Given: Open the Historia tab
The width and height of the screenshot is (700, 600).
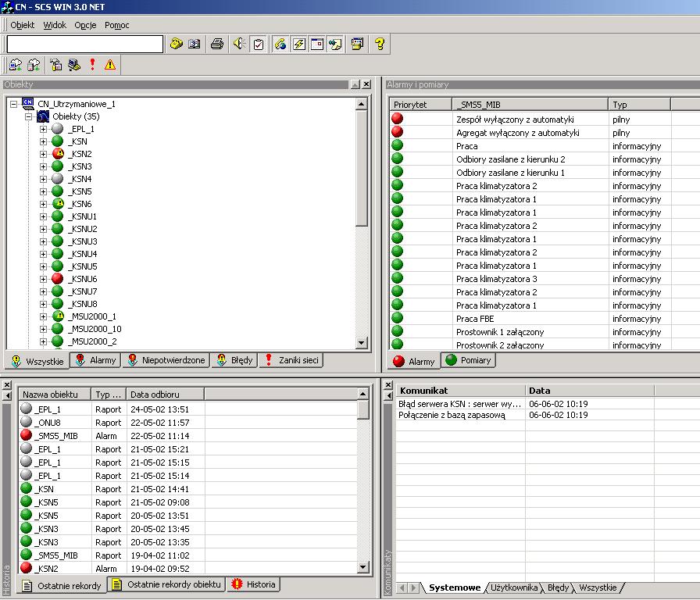Looking at the screenshot, I should click(x=254, y=584).
